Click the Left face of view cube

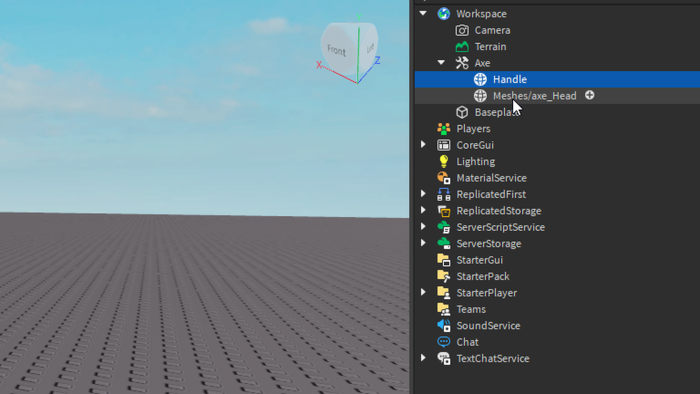(x=370, y=48)
